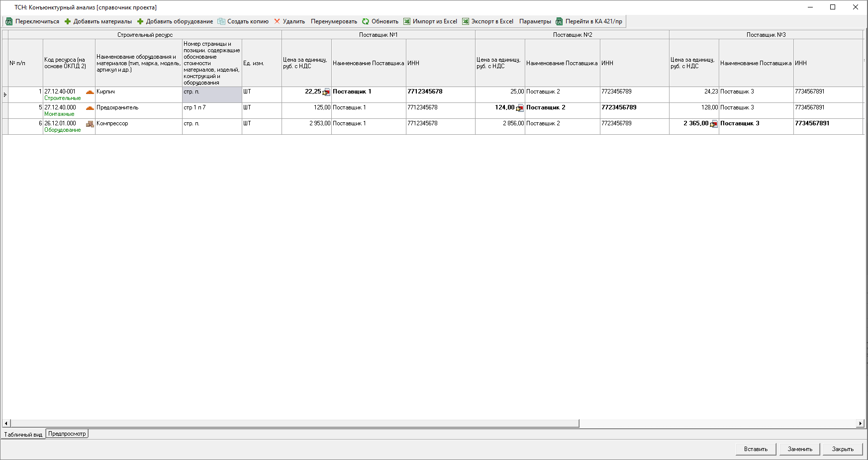Open Параметры in the toolbar

click(535, 21)
